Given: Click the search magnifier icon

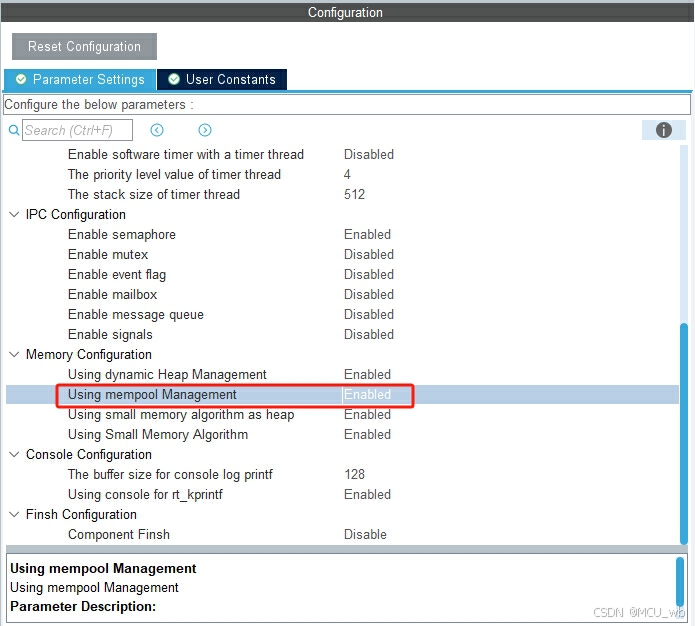Looking at the screenshot, I should click(14, 130).
